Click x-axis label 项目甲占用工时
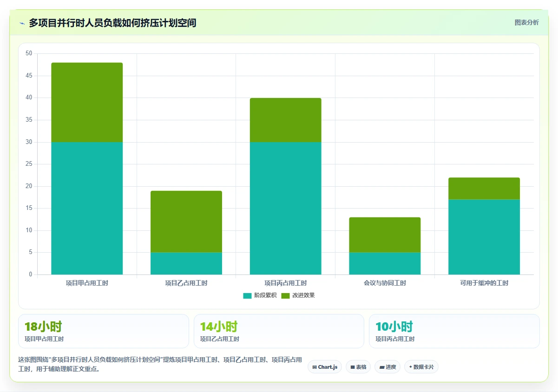This screenshot has height=392, width=558. click(87, 283)
